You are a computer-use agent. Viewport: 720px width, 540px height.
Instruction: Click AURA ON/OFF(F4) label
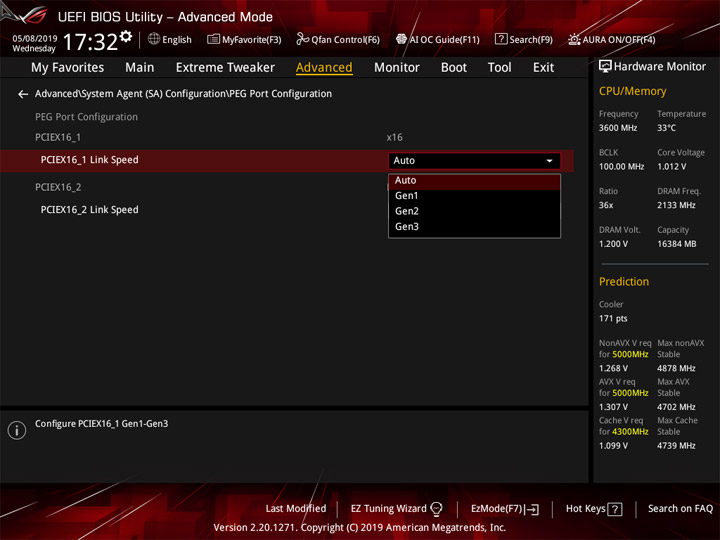pyautogui.click(x=619, y=40)
